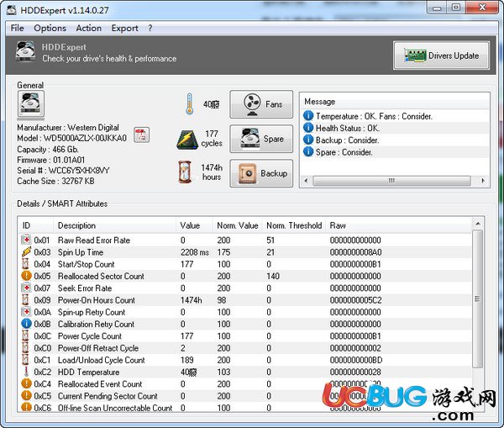
Task: Open the Export menu
Action: click(x=124, y=29)
